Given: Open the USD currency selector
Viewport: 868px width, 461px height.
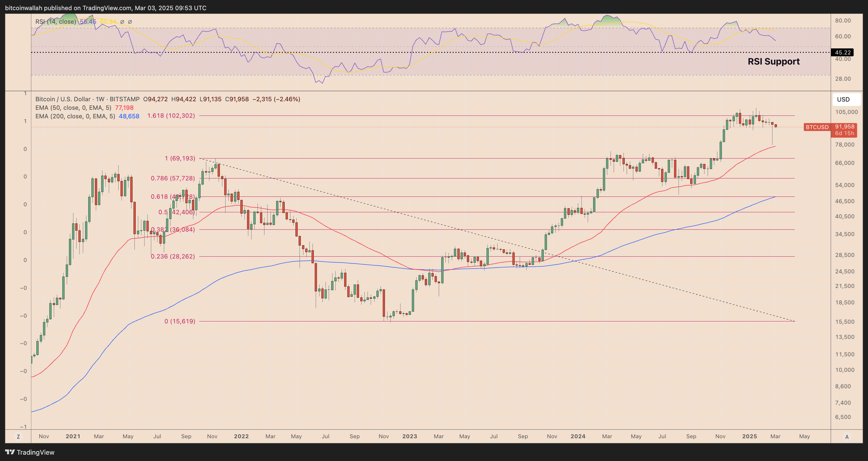Looking at the screenshot, I should pyautogui.click(x=846, y=99).
